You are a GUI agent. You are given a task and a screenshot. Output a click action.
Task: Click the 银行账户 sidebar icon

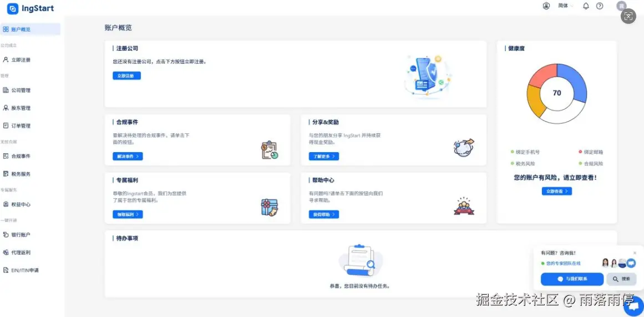6,235
